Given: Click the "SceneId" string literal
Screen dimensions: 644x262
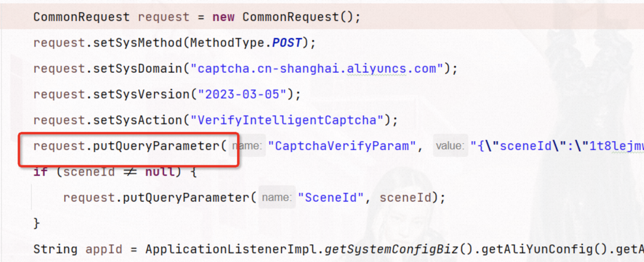Looking at the screenshot, I should click(x=330, y=198).
